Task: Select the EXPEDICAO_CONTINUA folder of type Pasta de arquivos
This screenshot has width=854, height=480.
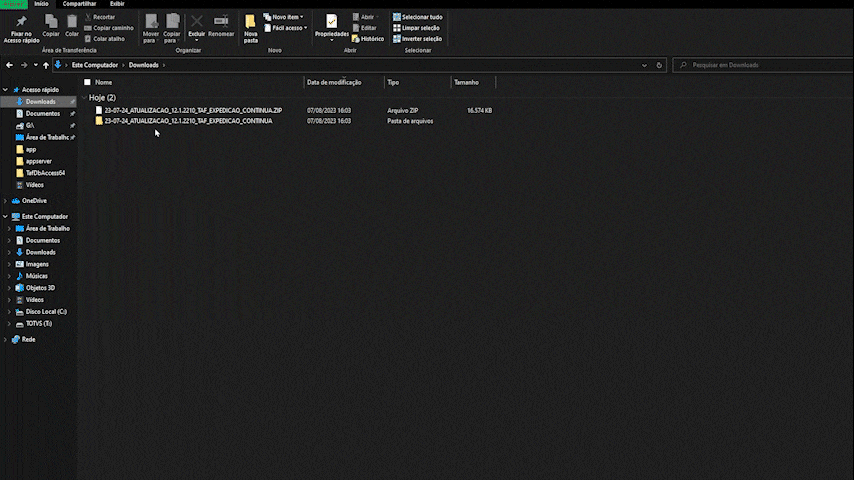Action: [188, 121]
